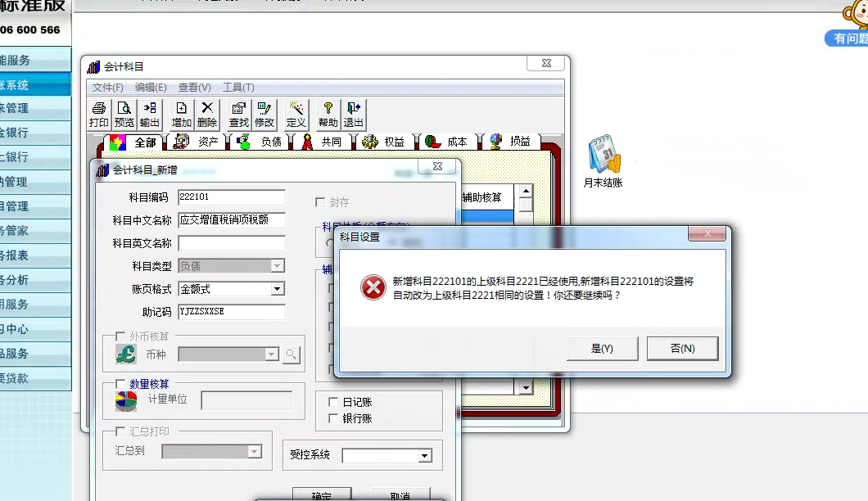Open the 贷款 sidebar item
Screen dimensions: 868x501
(35, 378)
